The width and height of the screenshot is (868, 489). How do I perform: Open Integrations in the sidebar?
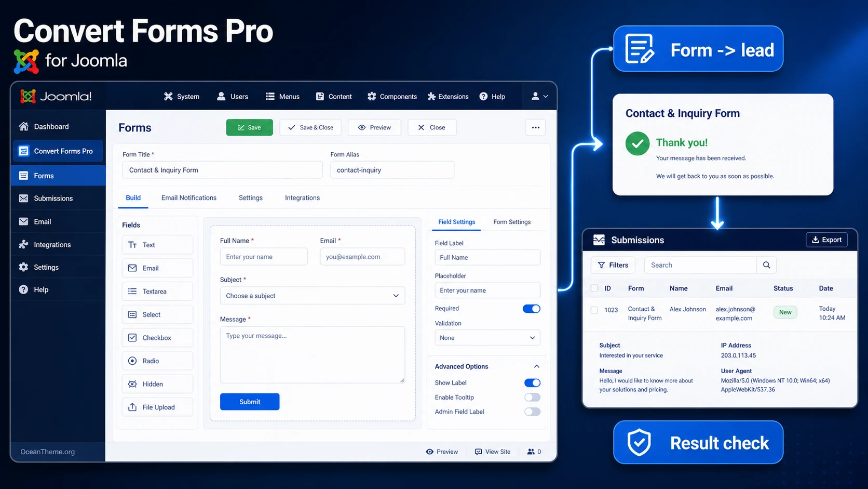pyautogui.click(x=58, y=245)
